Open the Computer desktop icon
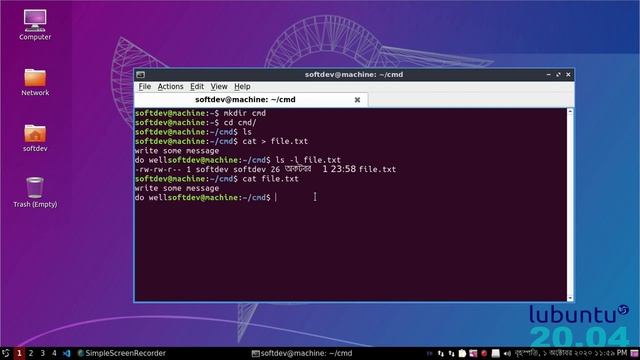640x360 pixels. pyautogui.click(x=35, y=24)
